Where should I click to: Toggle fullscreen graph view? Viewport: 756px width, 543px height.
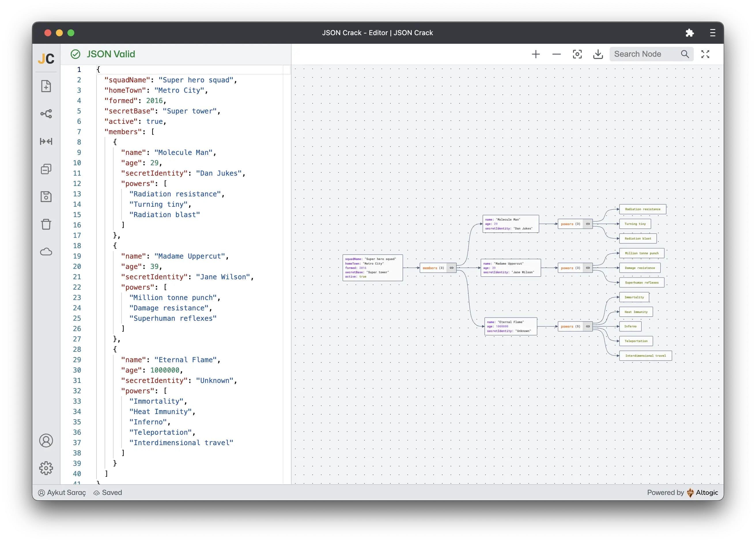[x=705, y=54]
